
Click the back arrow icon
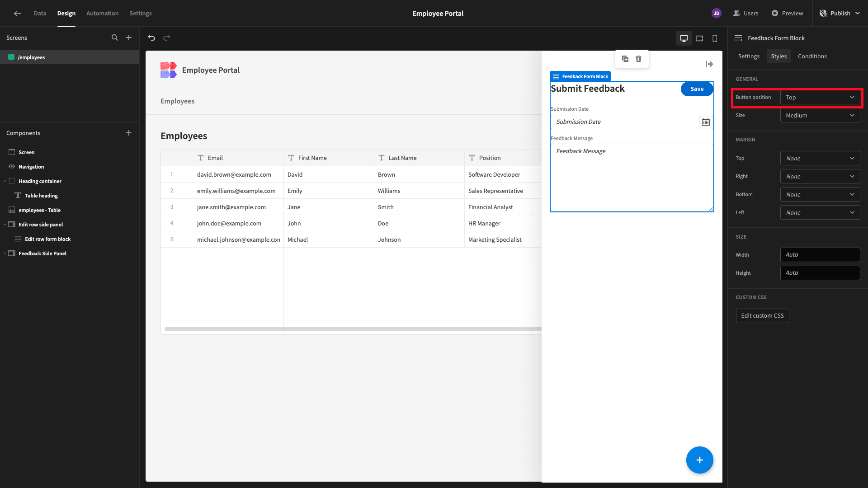coord(17,14)
